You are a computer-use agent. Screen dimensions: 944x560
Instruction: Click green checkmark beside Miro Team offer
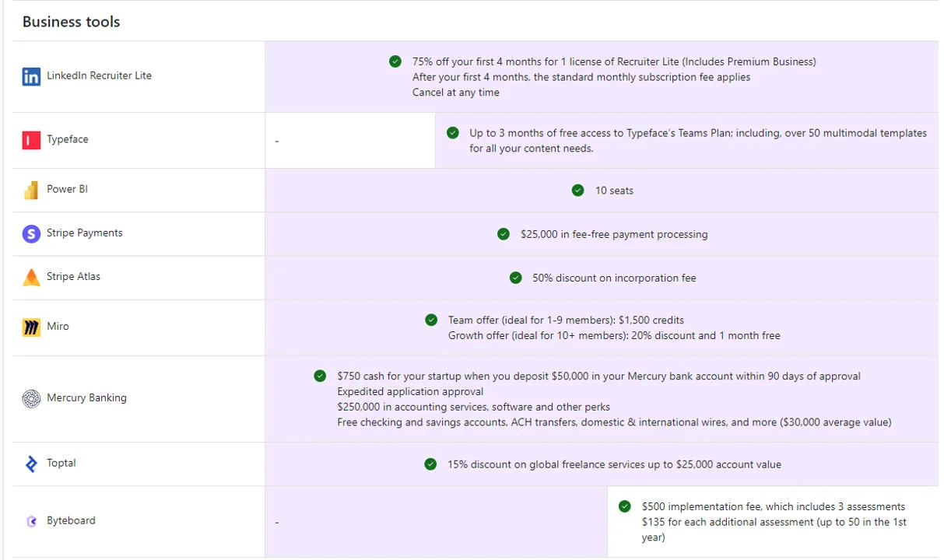(x=431, y=320)
